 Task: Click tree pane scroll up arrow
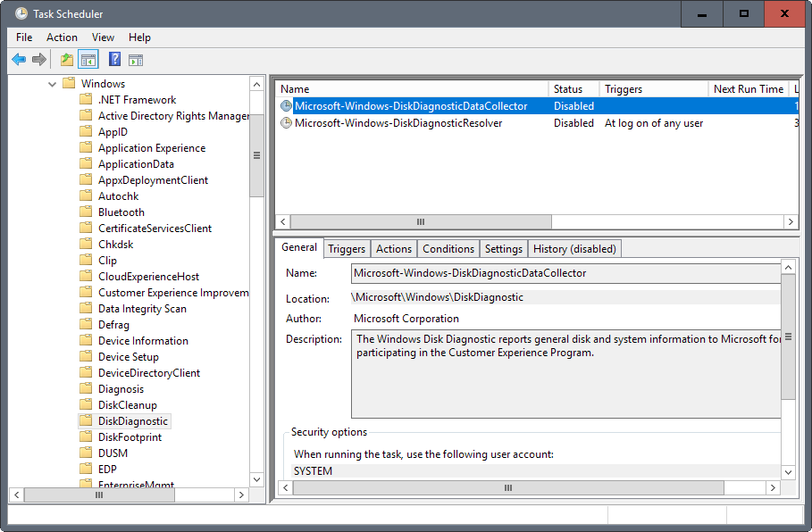[x=257, y=84]
